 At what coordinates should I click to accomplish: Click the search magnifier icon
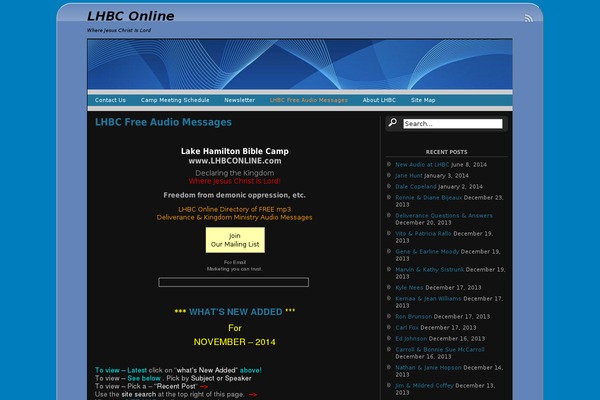coord(393,122)
